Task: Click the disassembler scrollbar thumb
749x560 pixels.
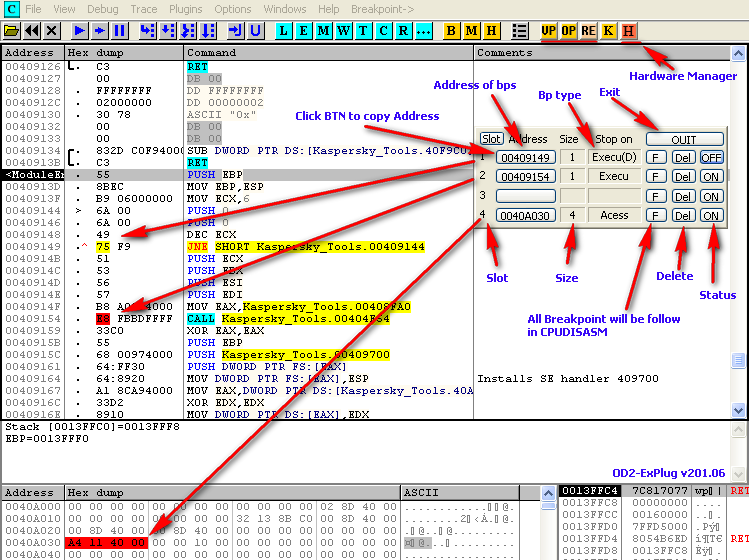Action: [x=738, y=360]
